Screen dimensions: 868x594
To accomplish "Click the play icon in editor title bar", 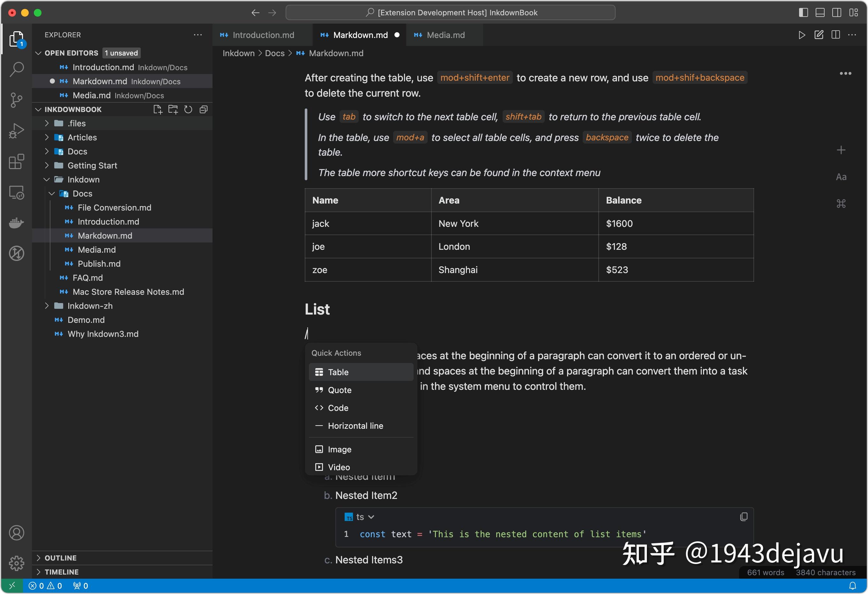I will pyautogui.click(x=802, y=35).
